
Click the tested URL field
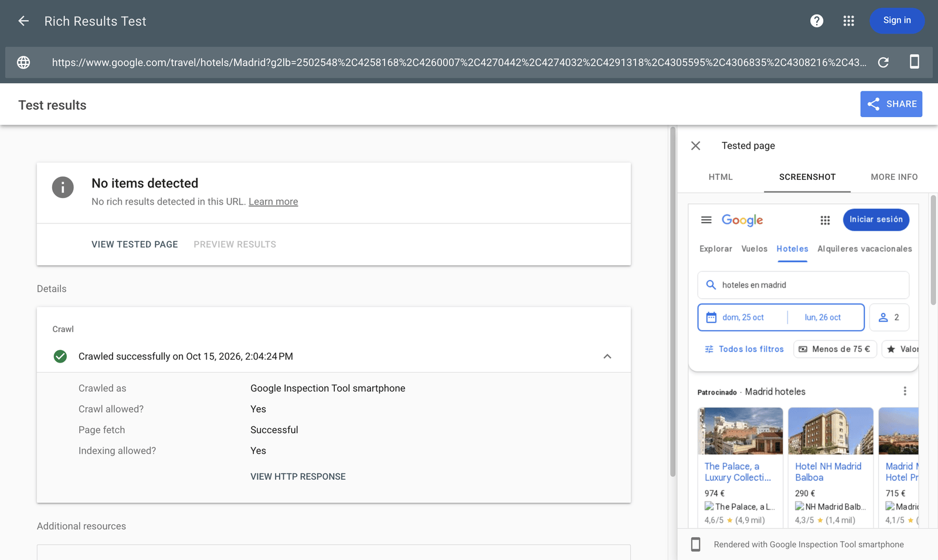(x=459, y=63)
